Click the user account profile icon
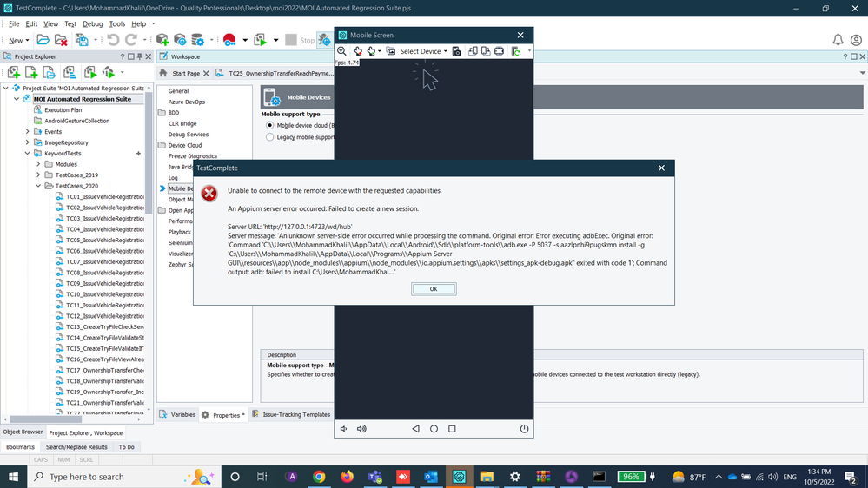Viewport: 868px width, 488px height. tap(856, 40)
